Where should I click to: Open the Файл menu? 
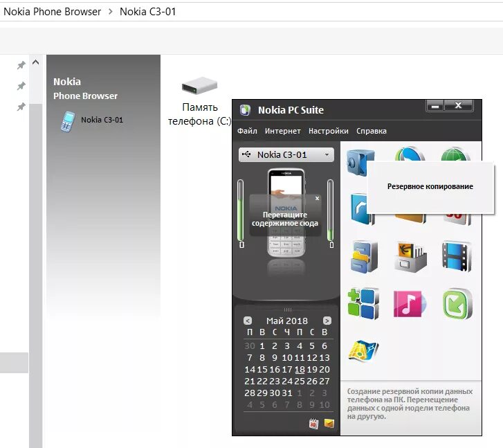coord(247,131)
